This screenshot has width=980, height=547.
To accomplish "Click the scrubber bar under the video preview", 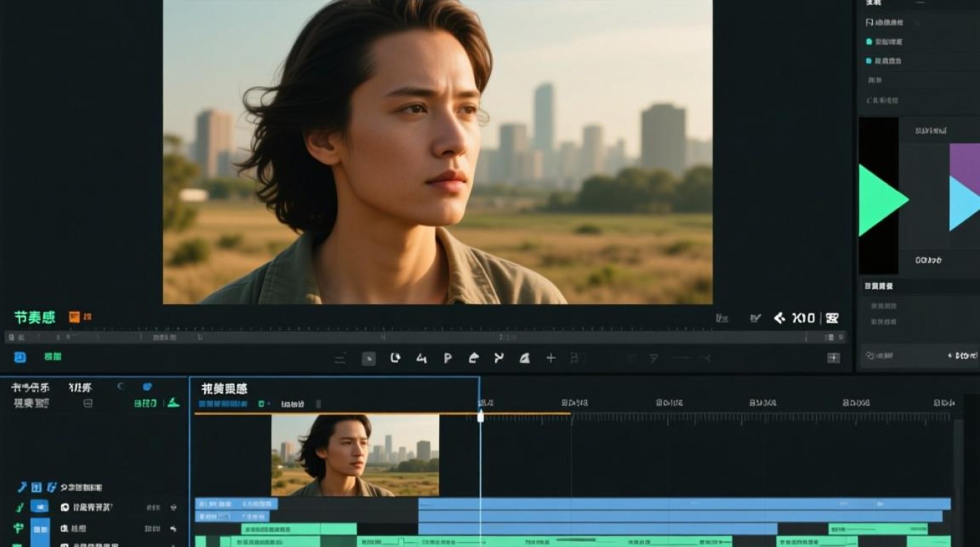I will tap(425, 338).
